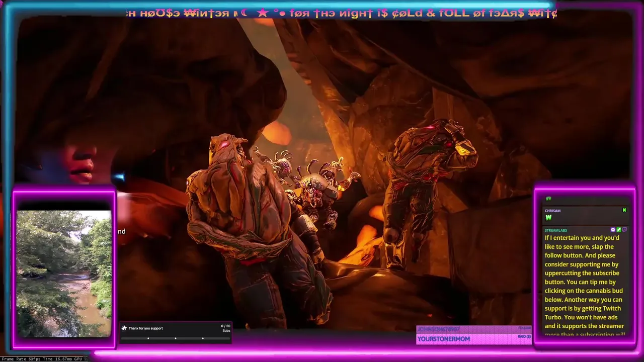Open the riverside webcam thumbnail
Image resolution: width=644 pixels, height=362 pixels.
click(x=64, y=274)
